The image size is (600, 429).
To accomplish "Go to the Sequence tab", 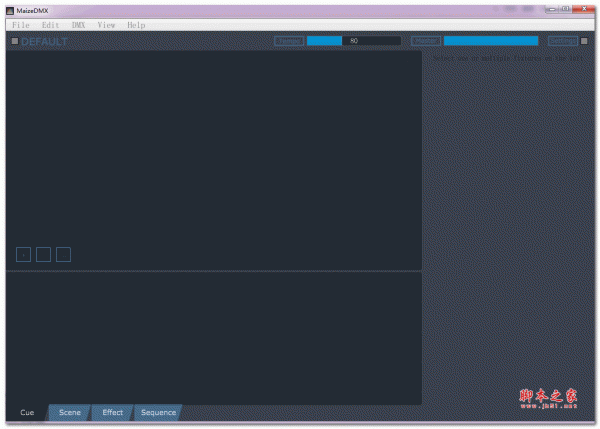I will point(158,412).
